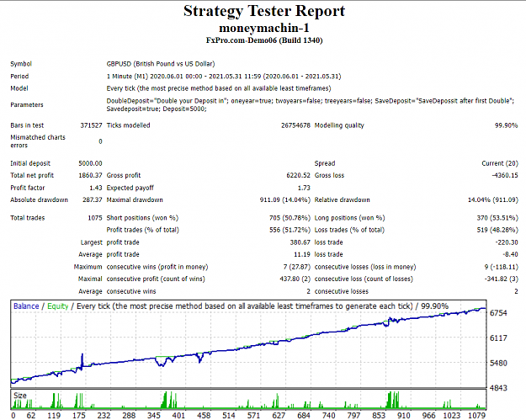The image size is (526, 420).
Task: Click Gross loss value '-4360.15'
Action: [505, 175]
